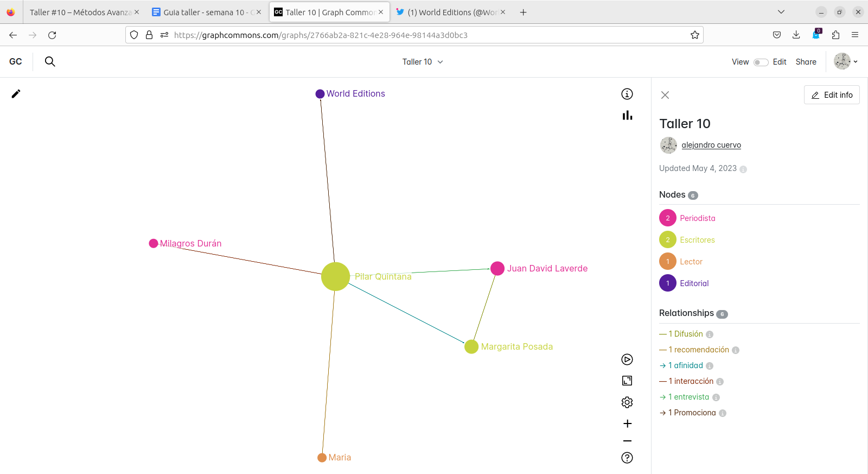868x474 pixels.
Task: Open Firefox downloads arrow icon
Action: click(x=796, y=35)
